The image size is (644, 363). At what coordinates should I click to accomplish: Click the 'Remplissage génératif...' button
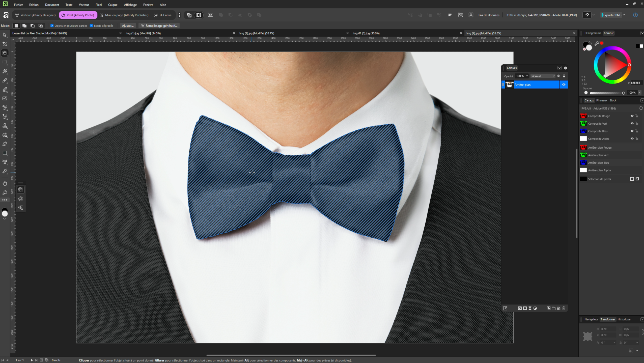[159, 26]
